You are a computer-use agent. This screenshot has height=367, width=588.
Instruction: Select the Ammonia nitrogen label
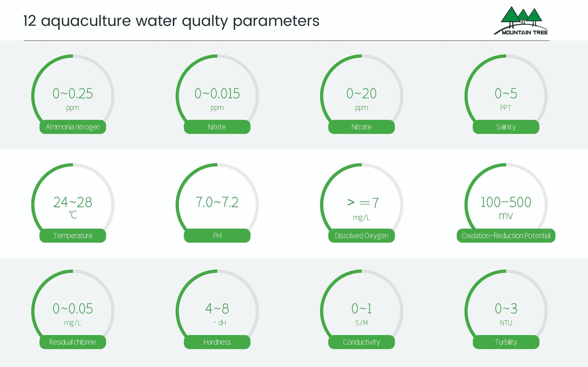[73, 127]
